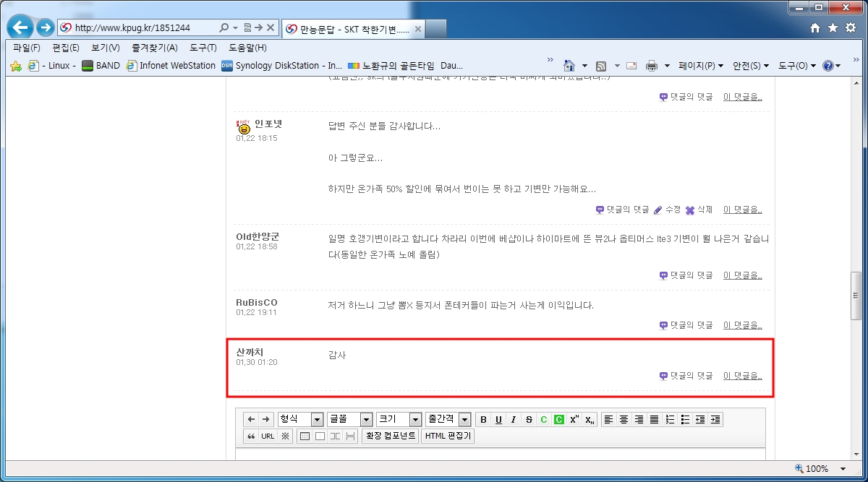Open the 즐겨찾기(A) menu
The width and height of the screenshot is (868, 482).
click(x=155, y=48)
